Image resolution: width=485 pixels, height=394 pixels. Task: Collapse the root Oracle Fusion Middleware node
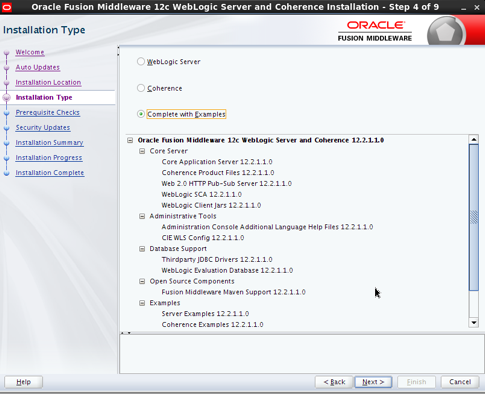(130, 140)
